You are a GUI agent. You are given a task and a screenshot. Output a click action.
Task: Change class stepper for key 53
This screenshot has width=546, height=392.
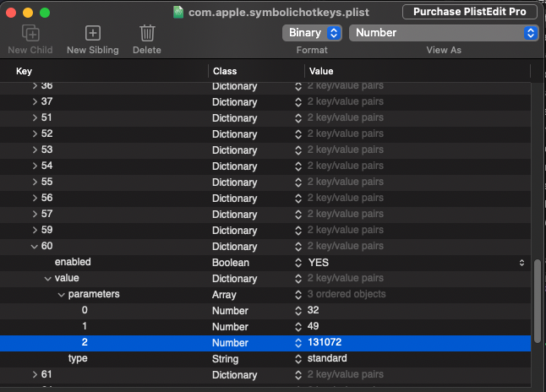pos(298,150)
